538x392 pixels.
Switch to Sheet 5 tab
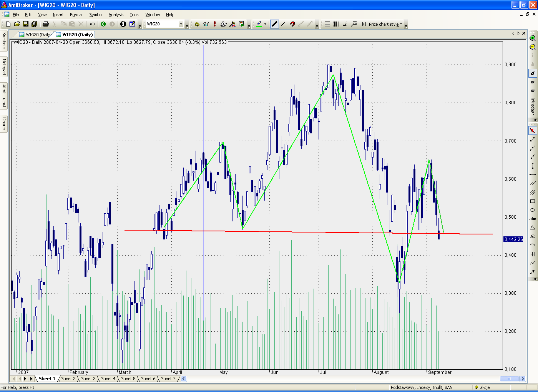tap(128, 379)
